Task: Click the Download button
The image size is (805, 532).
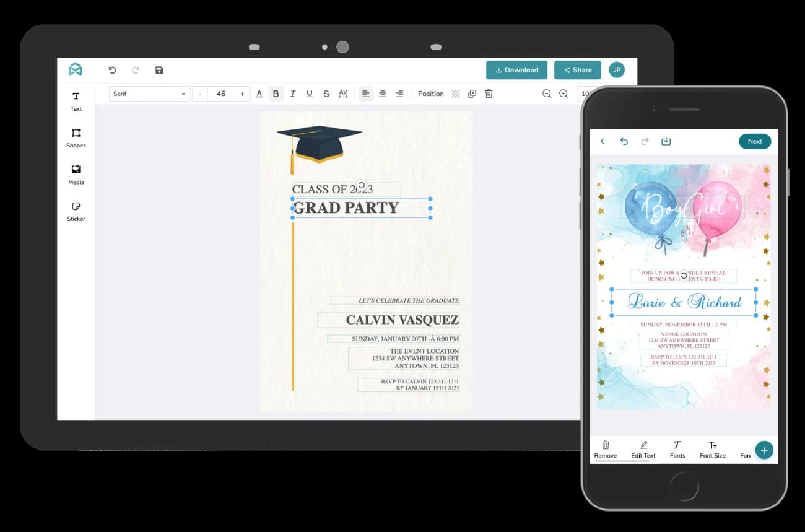Action: coord(516,70)
